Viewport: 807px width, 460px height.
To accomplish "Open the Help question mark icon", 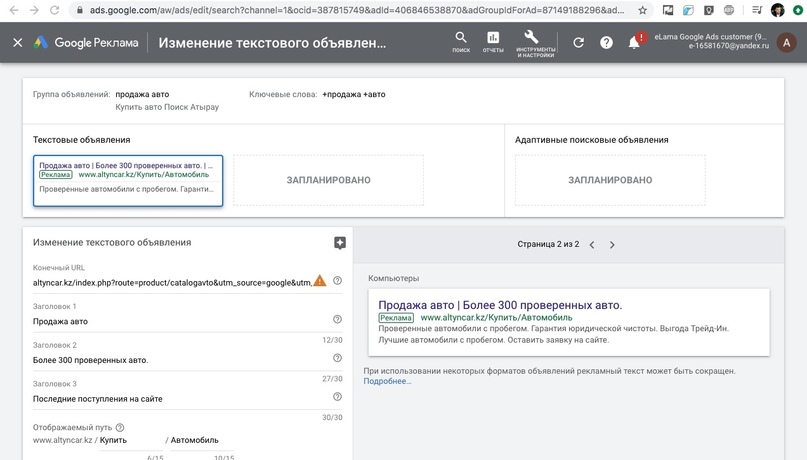I will coord(606,43).
